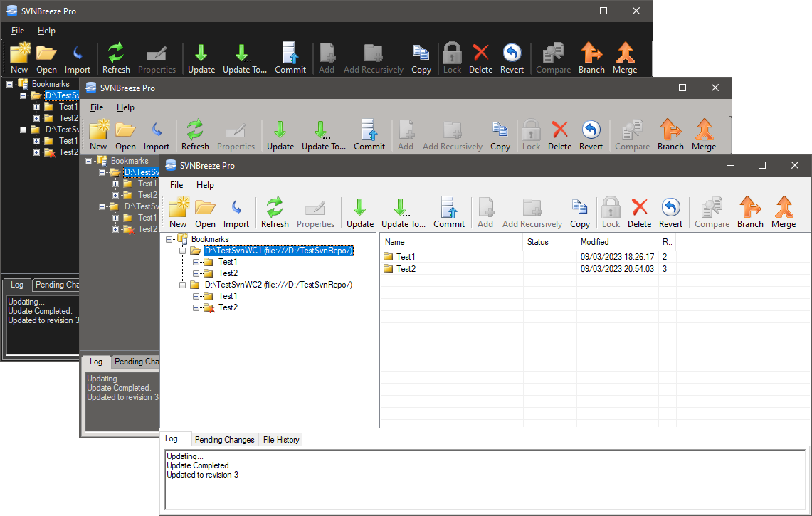Click in front window log output box
The height and width of the screenshot is (516, 812).
pyautogui.click(x=485, y=480)
